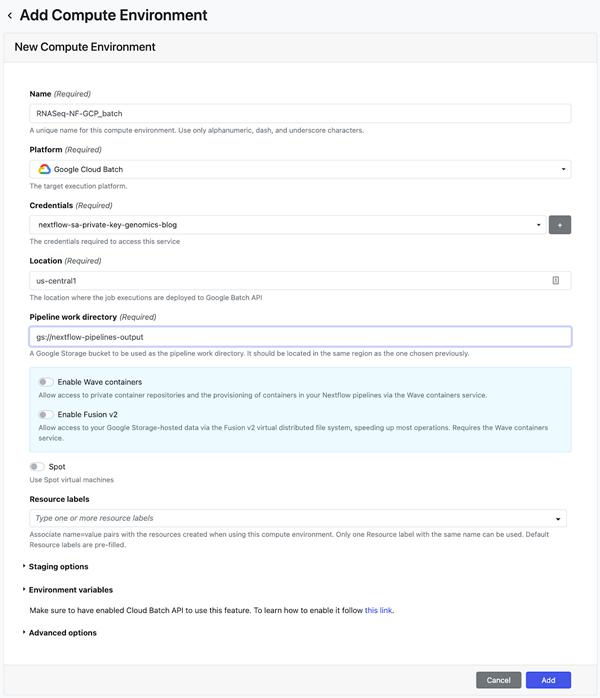Enable the Fusion v2 toggle
The height and width of the screenshot is (698, 600).
click(x=46, y=414)
